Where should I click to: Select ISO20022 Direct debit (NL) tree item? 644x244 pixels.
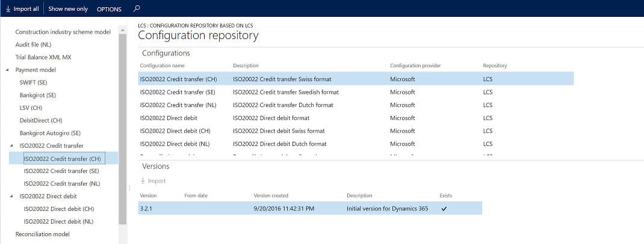(59, 221)
